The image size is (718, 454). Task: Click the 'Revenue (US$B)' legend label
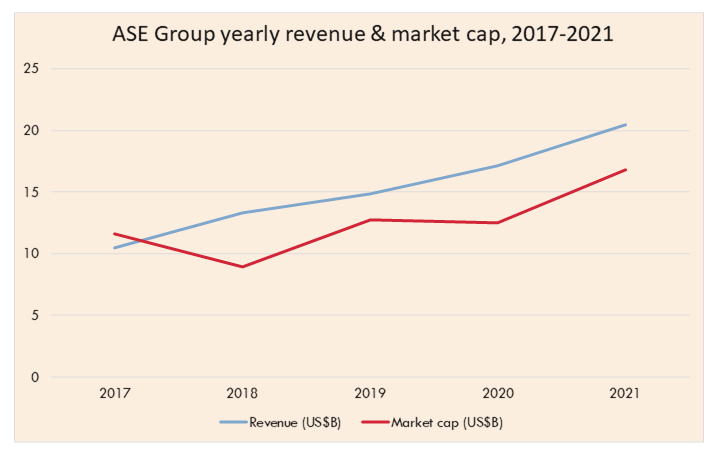[x=295, y=422]
